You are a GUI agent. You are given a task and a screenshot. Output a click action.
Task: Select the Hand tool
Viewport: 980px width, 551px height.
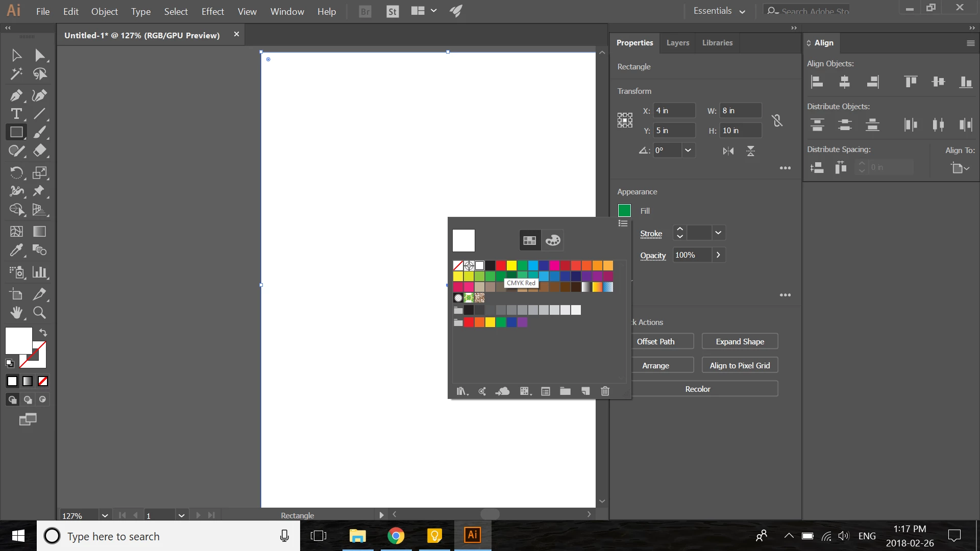pos(16,313)
